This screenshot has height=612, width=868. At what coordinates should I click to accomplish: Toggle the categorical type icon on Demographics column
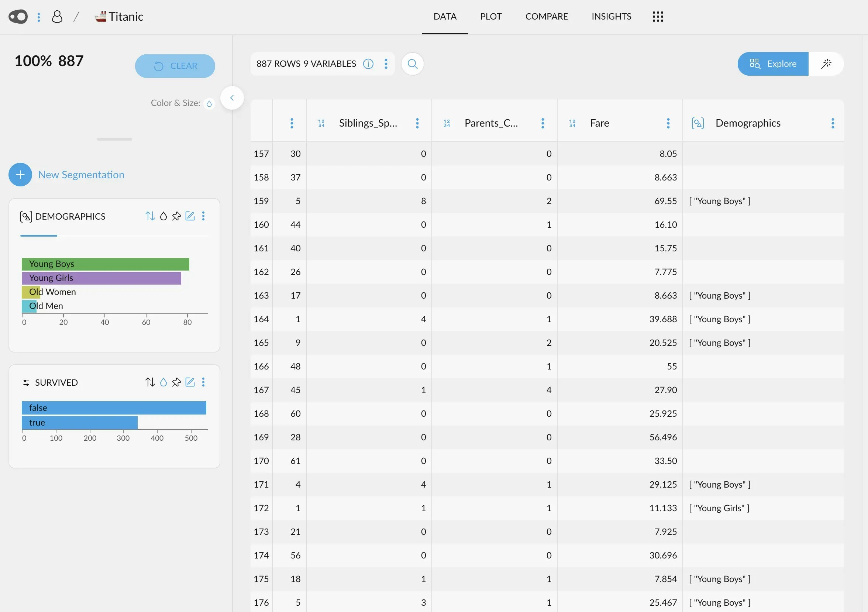697,123
